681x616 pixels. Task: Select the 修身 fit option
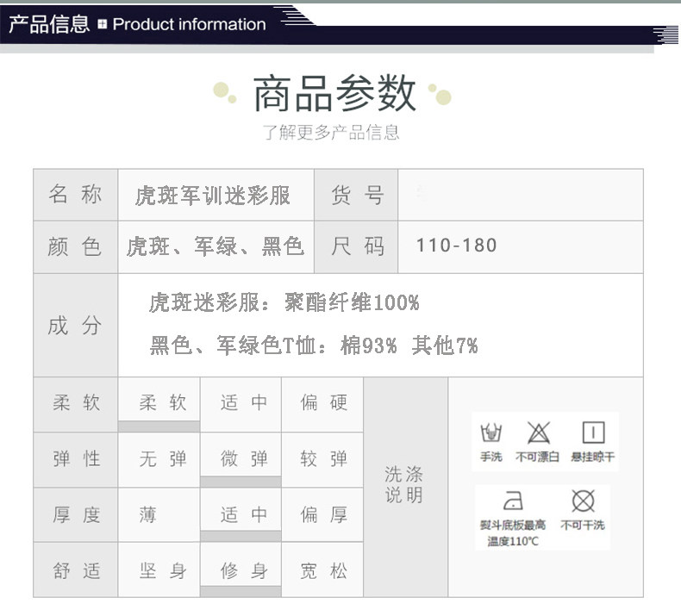(241, 569)
